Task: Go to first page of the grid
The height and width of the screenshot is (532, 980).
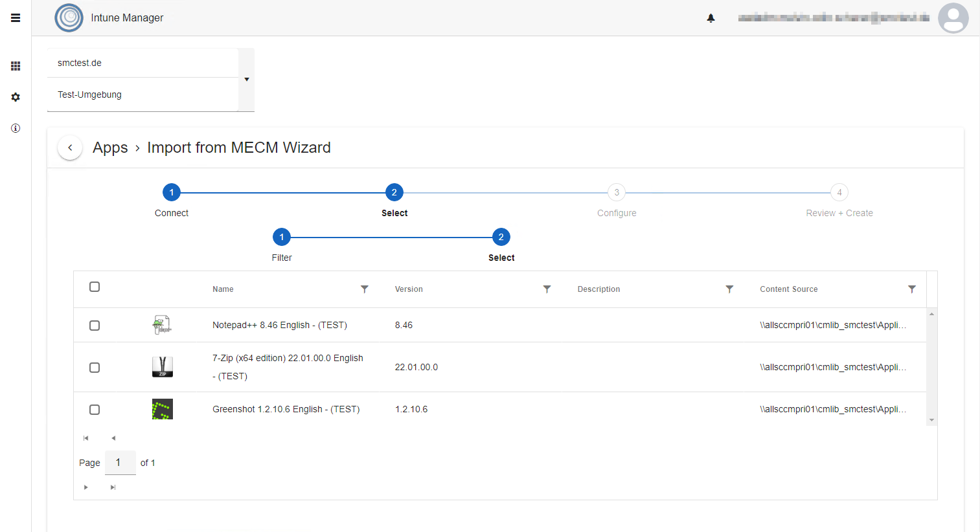Action: click(x=85, y=438)
